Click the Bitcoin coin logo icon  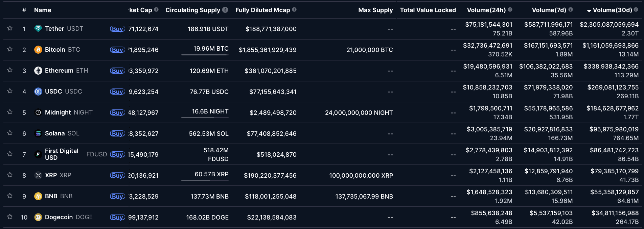click(x=38, y=50)
